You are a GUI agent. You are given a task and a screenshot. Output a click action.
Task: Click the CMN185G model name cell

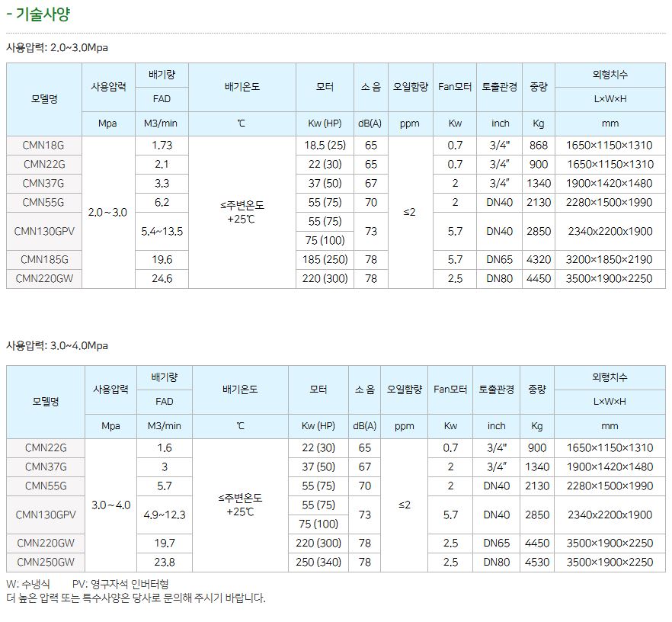click(44, 260)
